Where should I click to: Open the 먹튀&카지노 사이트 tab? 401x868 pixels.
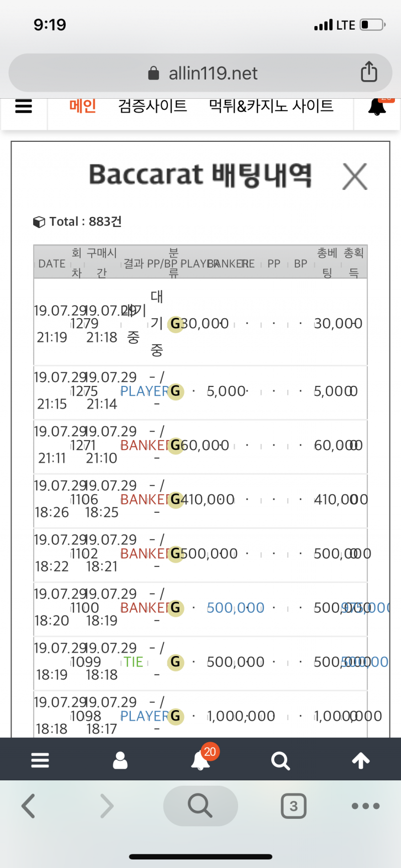pos(271,106)
